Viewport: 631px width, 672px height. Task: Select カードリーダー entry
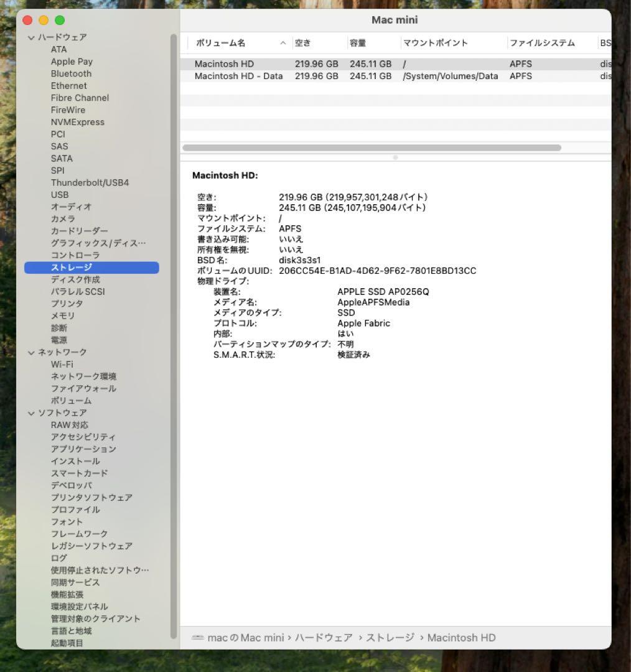pyautogui.click(x=79, y=231)
